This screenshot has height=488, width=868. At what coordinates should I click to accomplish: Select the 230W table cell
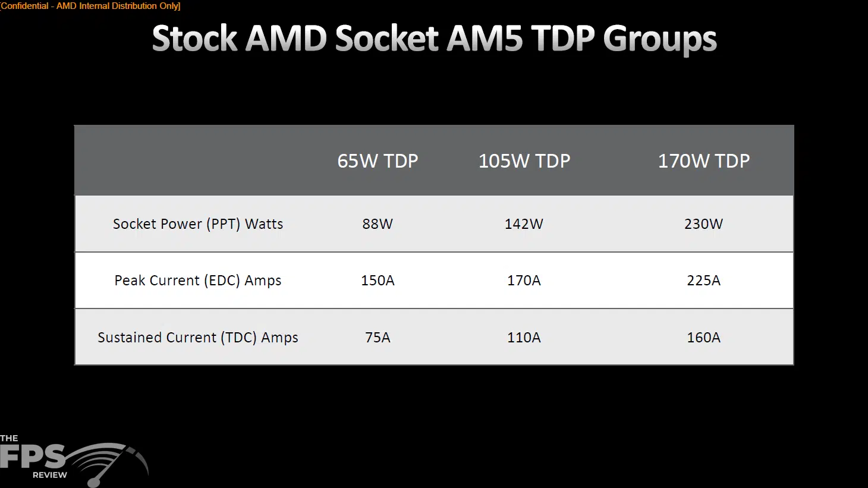tap(703, 224)
